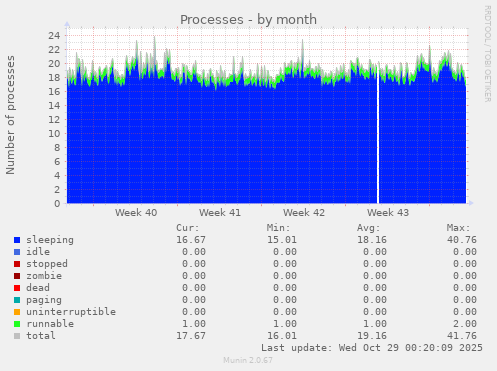Click the 'dead' legend label
497x371 pixels.
[38, 288]
